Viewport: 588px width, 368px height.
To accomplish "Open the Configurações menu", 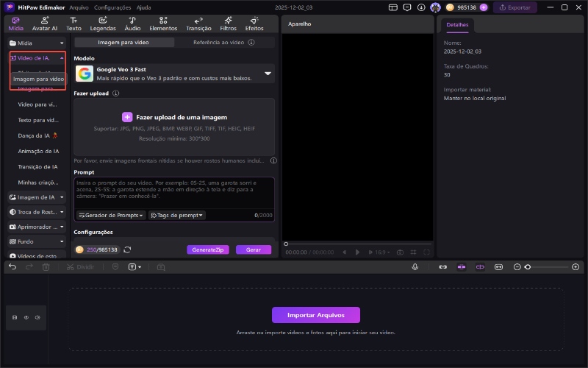I will pyautogui.click(x=112, y=7).
